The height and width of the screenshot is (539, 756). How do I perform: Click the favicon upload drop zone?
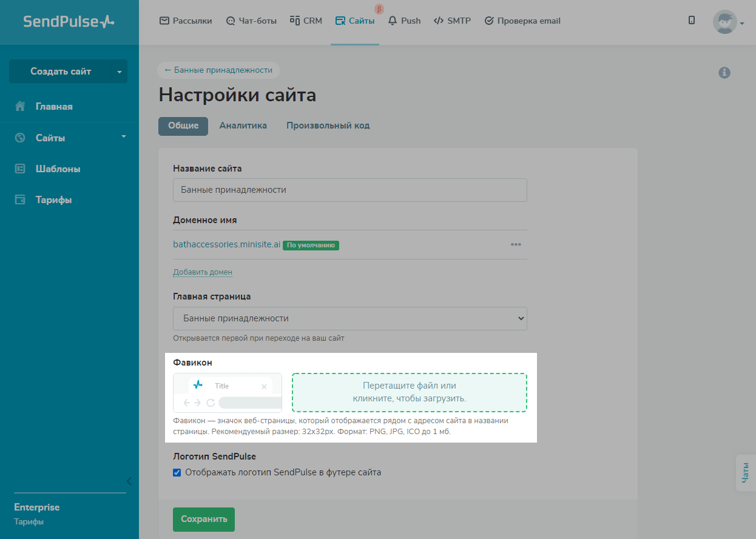pyautogui.click(x=410, y=392)
